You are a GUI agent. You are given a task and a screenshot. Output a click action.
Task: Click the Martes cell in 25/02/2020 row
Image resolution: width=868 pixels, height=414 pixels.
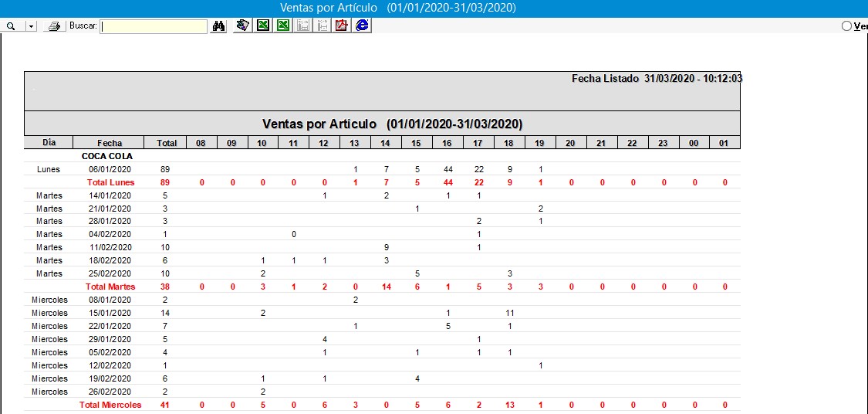[49, 273]
